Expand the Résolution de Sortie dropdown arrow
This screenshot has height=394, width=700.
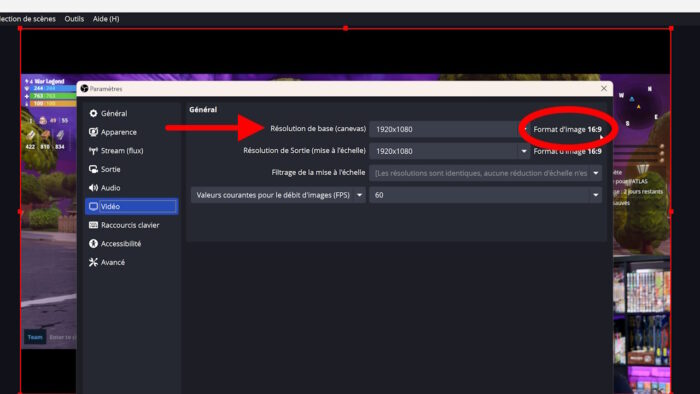pyautogui.click(x=524, y=151)
